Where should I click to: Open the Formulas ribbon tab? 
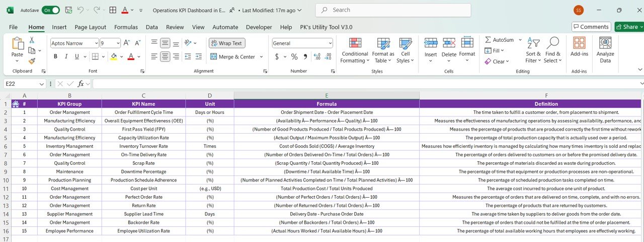click(x=126, y=27)
